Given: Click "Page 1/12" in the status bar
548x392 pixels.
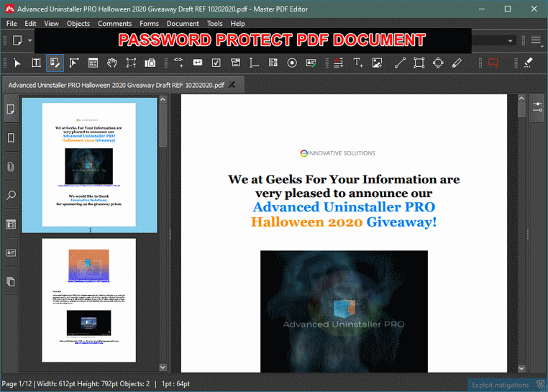Looking at the screenshot, I should tap(17, 384).
